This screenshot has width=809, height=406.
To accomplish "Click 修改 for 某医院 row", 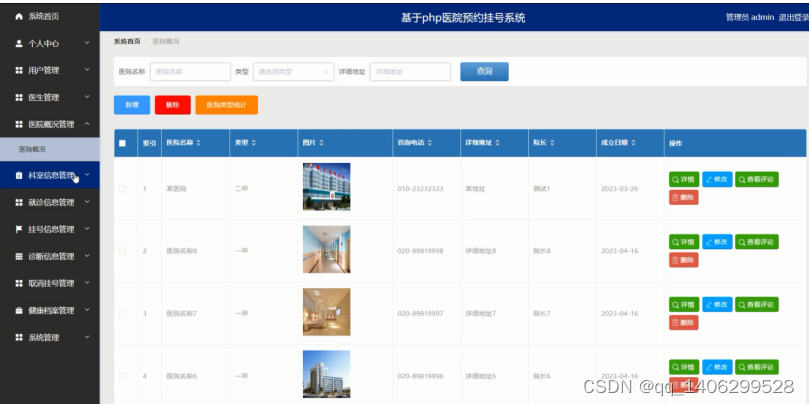I will tap(717, 180).
